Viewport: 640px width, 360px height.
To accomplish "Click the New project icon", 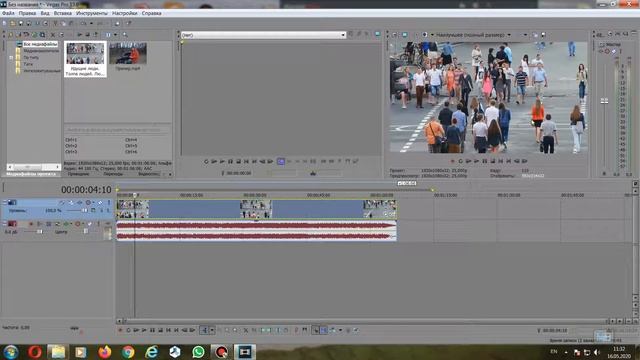I will pos(4,23).
